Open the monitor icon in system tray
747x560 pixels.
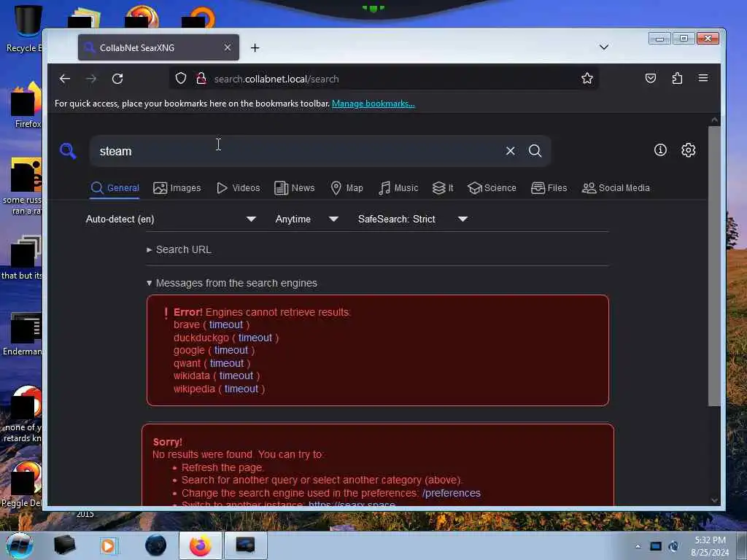pyautogui.click(x=656, y=546)
